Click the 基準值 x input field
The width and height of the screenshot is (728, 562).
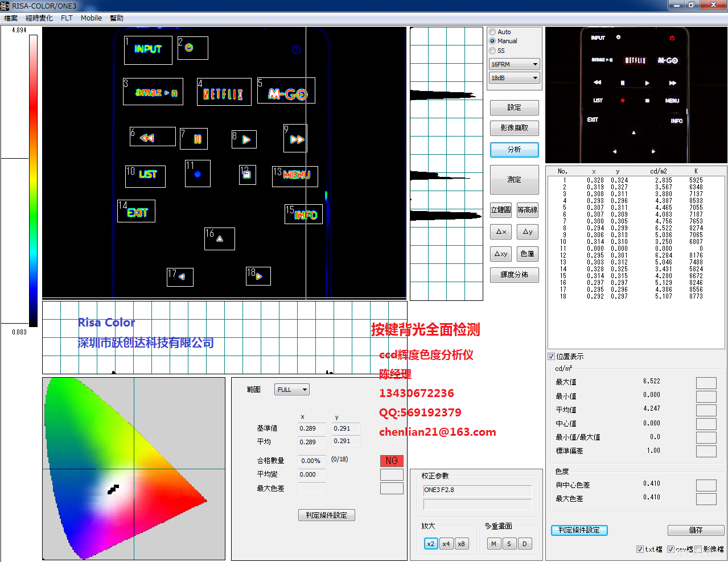[x=312, y=428]
